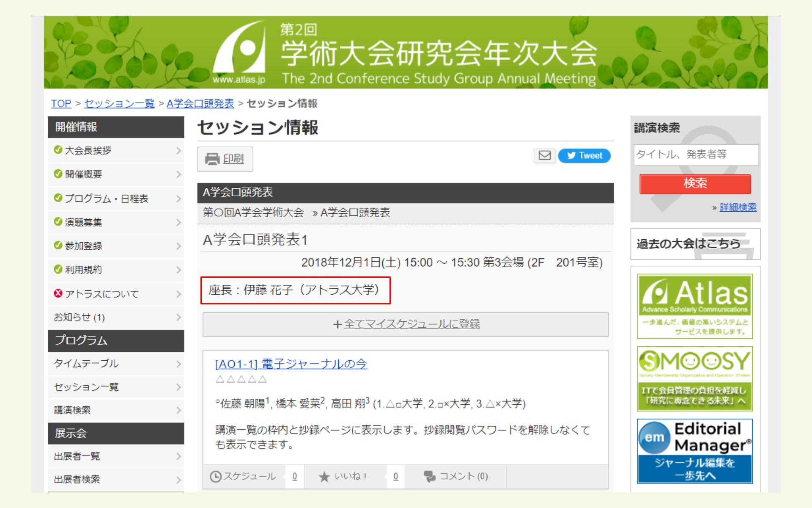Click the green checkmark beside 大会長挨拶

(x=57, y=150)
